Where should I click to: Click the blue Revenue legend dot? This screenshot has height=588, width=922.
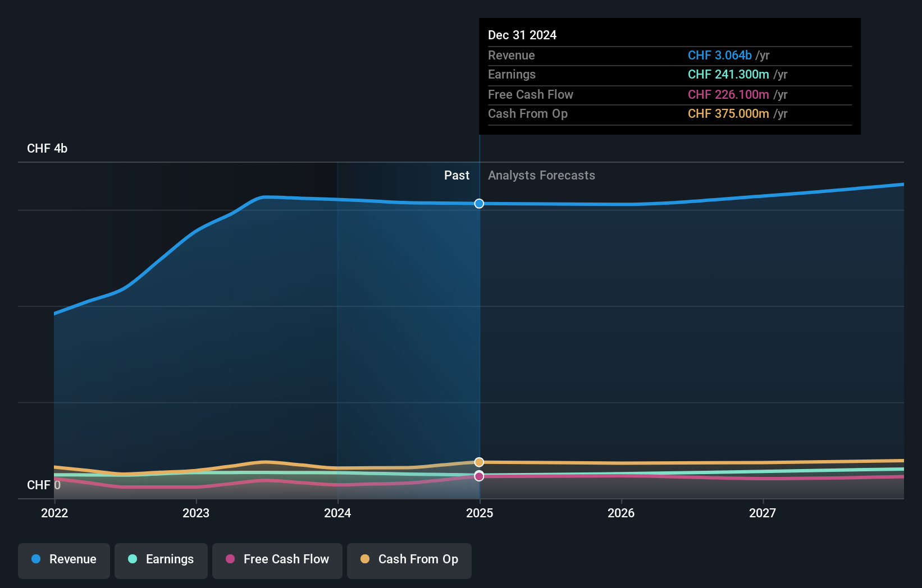36,559
